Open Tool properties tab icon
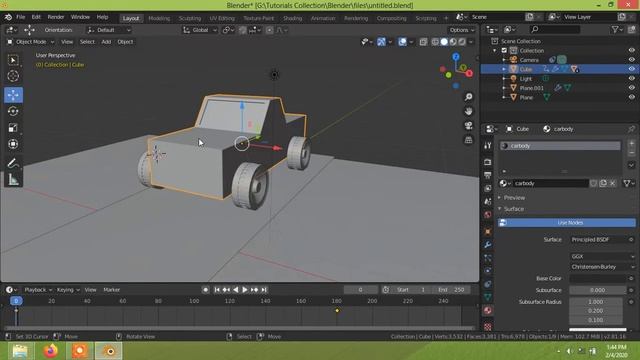The image size is (640, 360). pyautogui.click(x=488, y=146)
